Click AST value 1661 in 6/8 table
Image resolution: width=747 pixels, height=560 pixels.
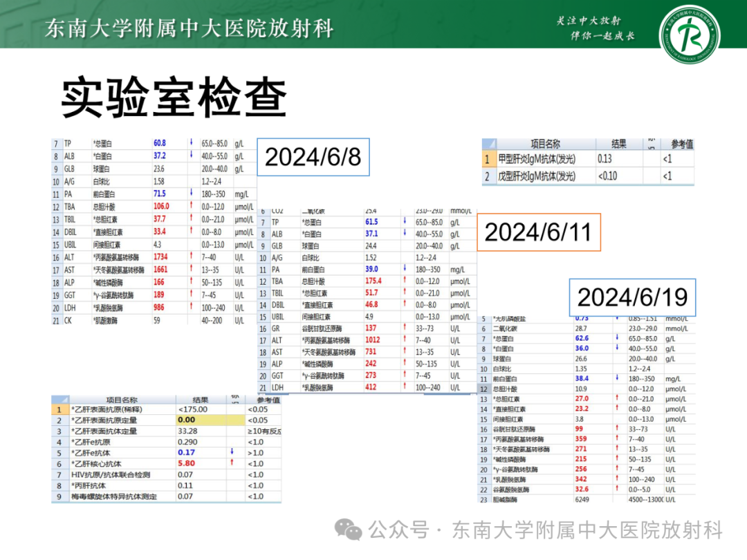point(160,270)
